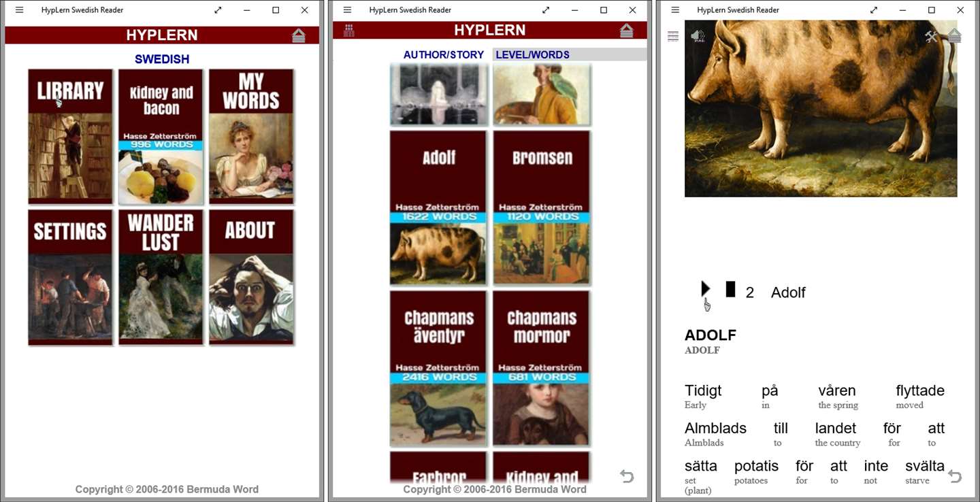Screen dimensions: 980x502
Task: Click the word 'Almblads'
Action: click(715, 428)
